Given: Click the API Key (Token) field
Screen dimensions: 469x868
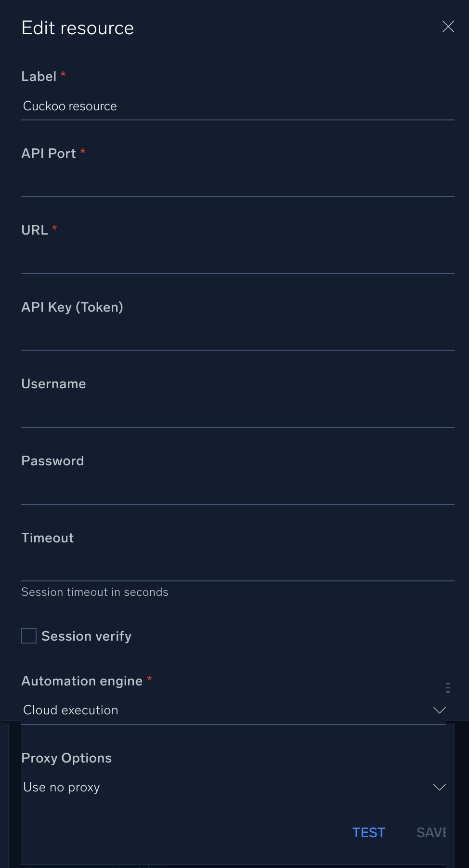Looking at the screenshot, I should click(238, 337).
